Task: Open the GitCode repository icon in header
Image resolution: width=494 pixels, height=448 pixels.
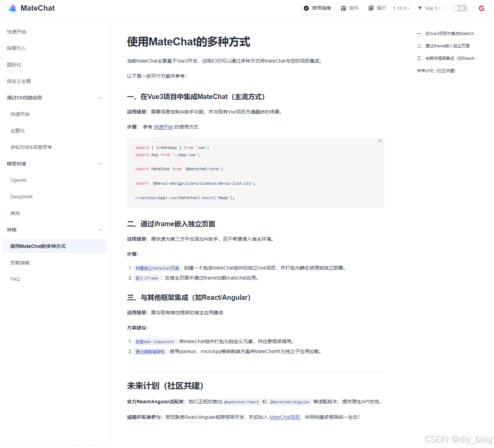Action: pos(481,8)
